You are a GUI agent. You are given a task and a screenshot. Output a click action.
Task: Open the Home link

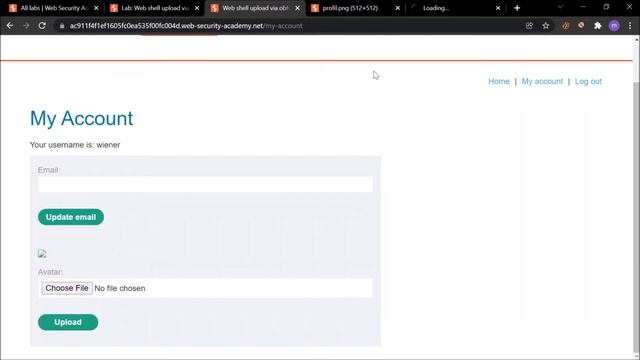(499, 81)
